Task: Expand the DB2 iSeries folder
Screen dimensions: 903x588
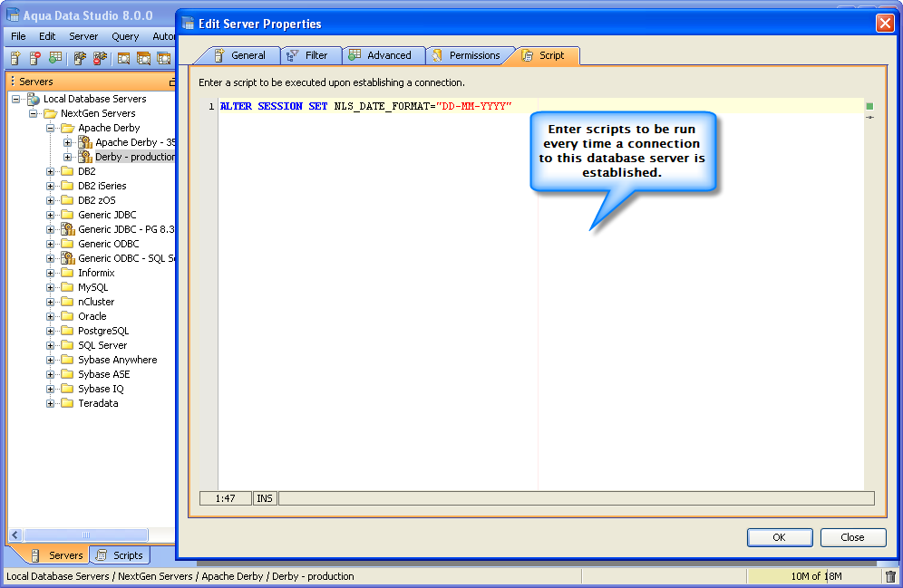Action: point(51,186)
